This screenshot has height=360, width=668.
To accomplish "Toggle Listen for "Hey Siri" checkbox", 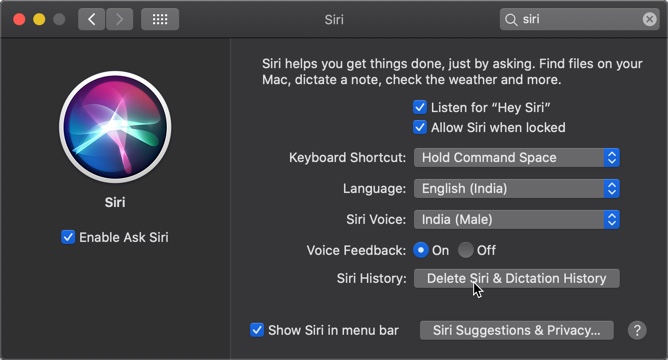I will pos(420,107).
